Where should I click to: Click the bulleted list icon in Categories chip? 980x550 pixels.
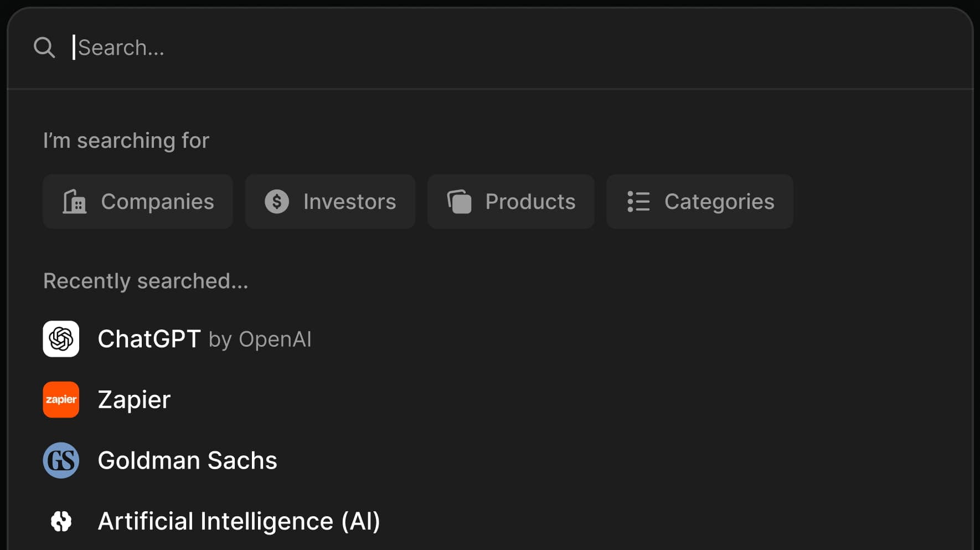(x=638, y=202)
